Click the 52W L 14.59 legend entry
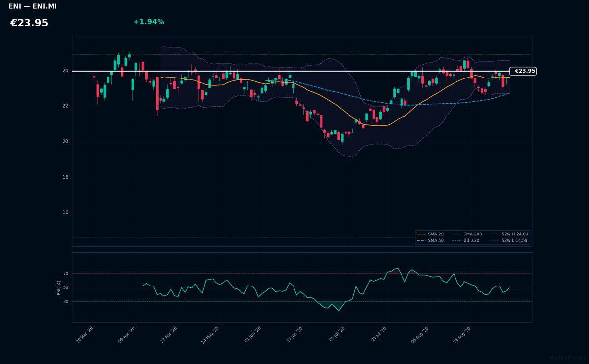 (509, 241)
